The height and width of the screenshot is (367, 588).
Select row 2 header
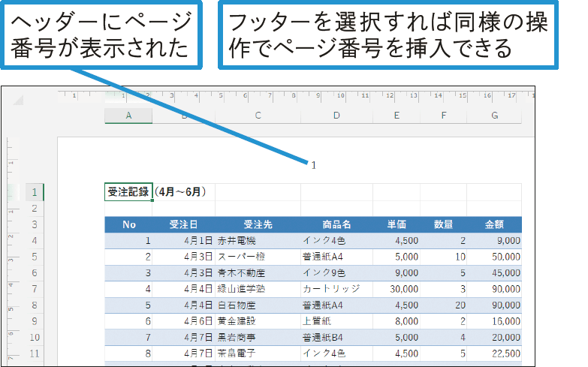click(35, 209)
